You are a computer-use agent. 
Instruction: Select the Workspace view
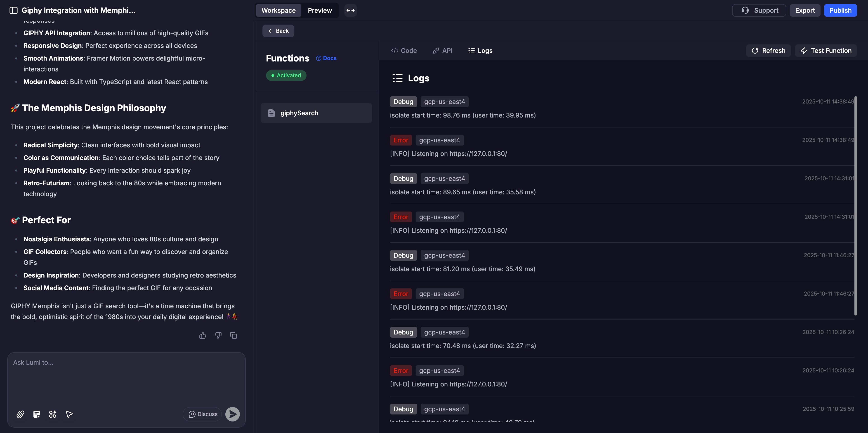pos(278,10)
